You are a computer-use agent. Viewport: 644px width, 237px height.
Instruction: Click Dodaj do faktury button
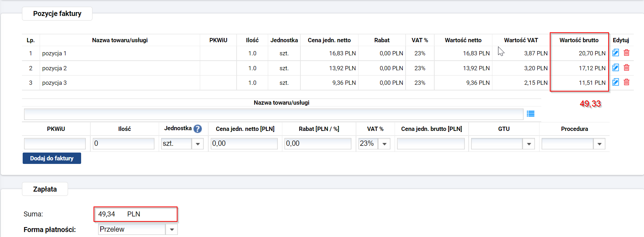pyautogui.click(x=52, y=158)
